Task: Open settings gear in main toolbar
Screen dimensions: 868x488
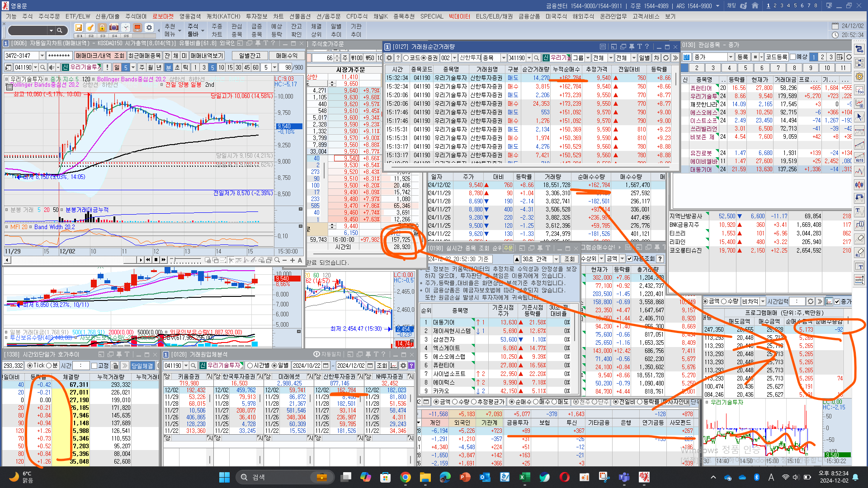Action: 149,28
